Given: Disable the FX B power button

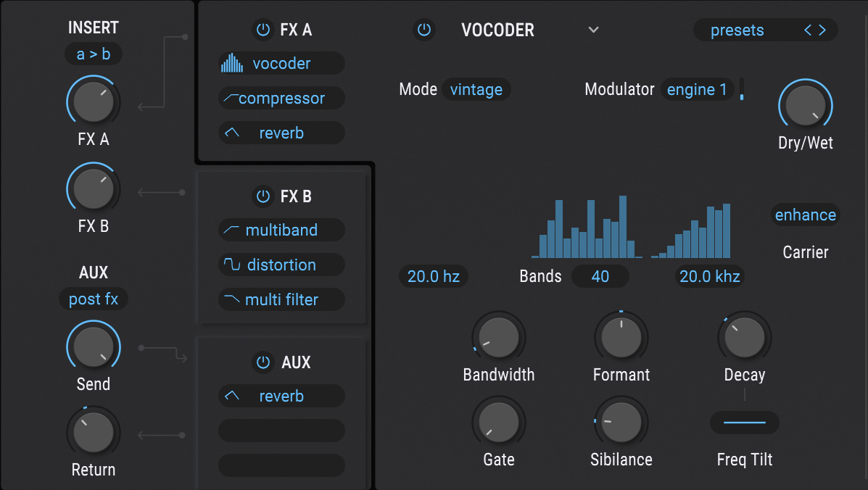Looking at the screenshot, I should 262,196.
